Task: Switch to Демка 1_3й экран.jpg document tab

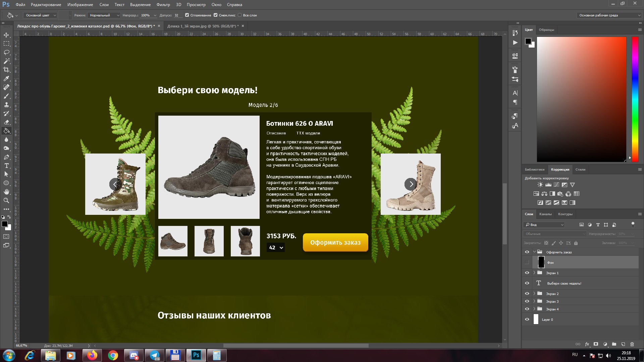Action: [203, 26]
